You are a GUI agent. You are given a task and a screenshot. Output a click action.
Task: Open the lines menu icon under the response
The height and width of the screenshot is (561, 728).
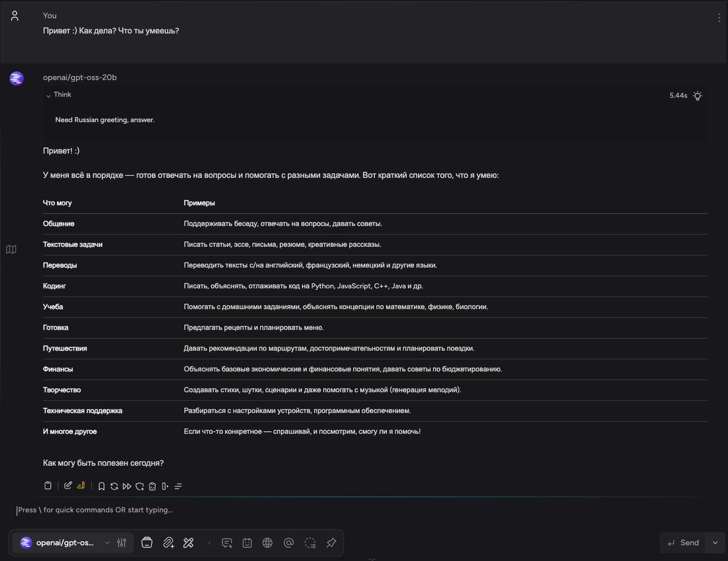tap(178, 487)
